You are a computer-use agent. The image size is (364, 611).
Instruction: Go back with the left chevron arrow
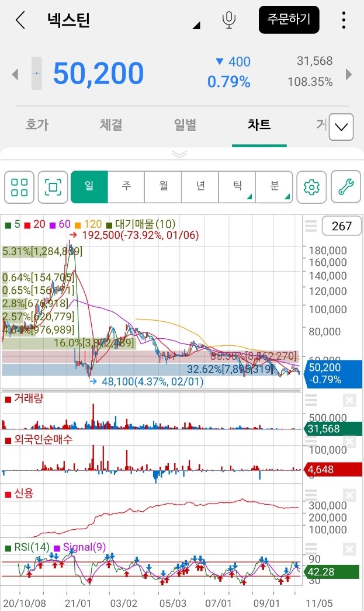(x=20, y=20)
